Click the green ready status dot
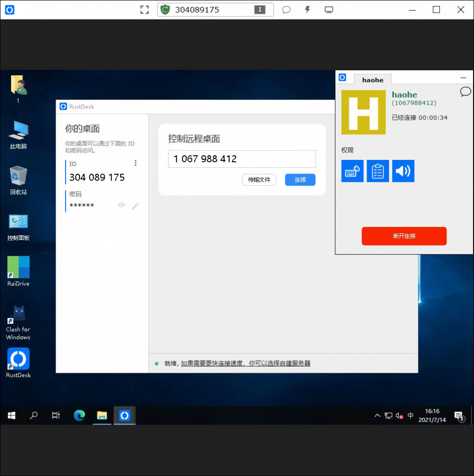 [157, 364]
